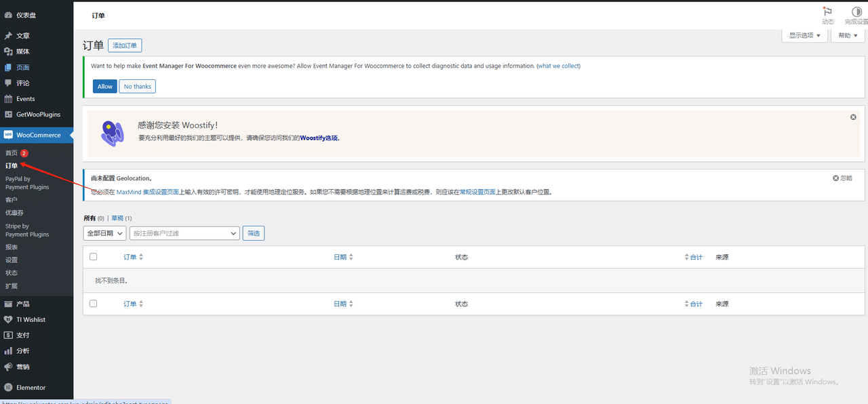The width and height of the screenshot is (868, 404).
Task: Open the Woostify选项 link
Action: click(x=319, y=138)
